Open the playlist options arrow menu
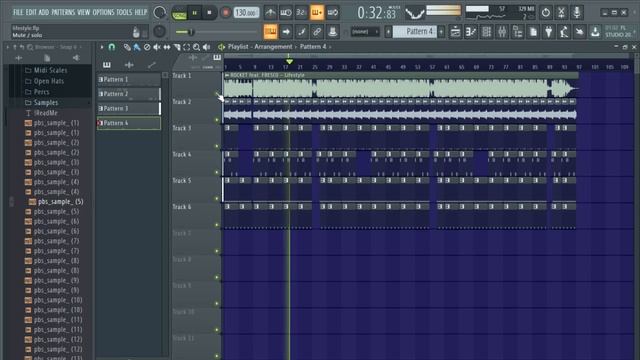The width and height of the screenshot is (640, 360). click(102, 47)
